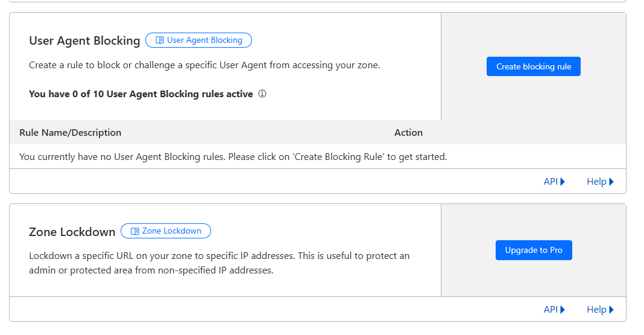The height and width of the screenshot is (335, 644).
Task: Click the User Agent Blocking section heading
Action: point(84,40)
